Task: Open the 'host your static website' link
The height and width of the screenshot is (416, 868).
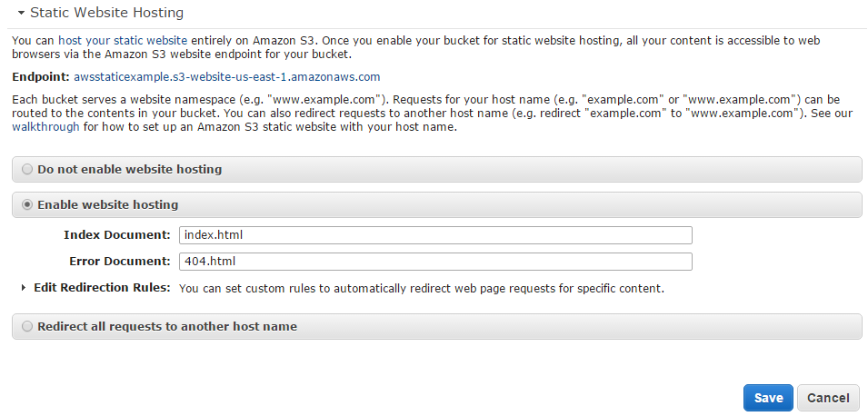Action: coord(123,41)
